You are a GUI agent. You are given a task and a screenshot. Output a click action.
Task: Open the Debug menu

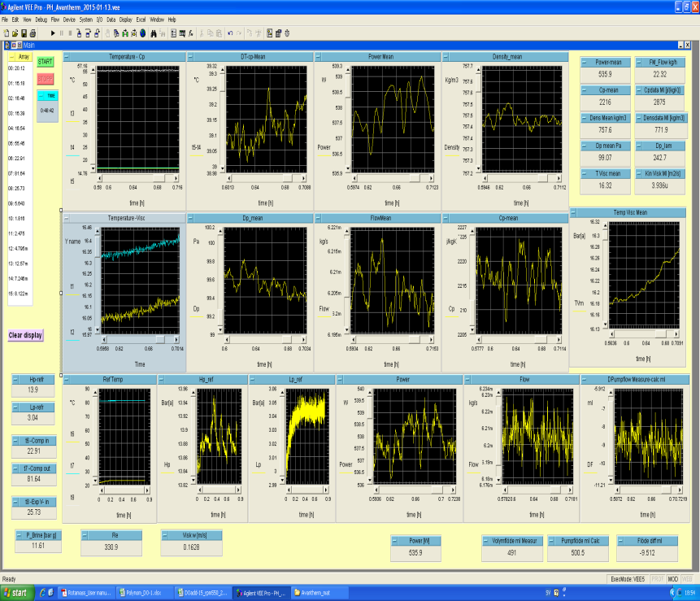click(x=41, y=20)
